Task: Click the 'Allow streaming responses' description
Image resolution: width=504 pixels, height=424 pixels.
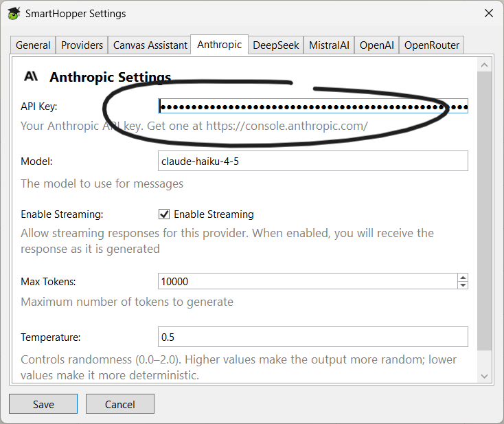Action: pyautogui.click(x=227, y=241)
